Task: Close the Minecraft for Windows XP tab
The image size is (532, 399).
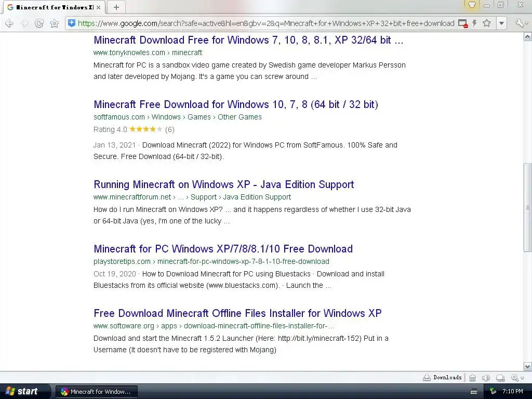Action: [98, 7]
